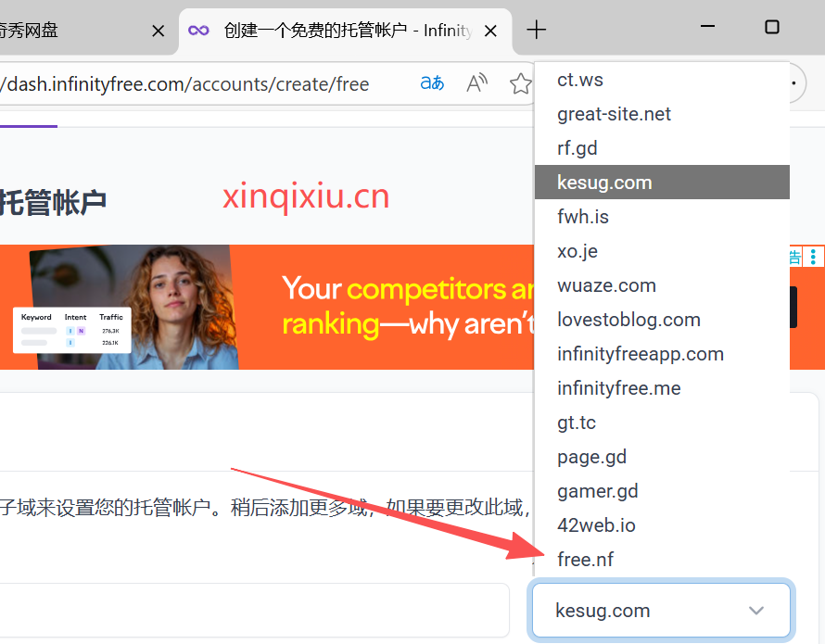Close the InfinityFree account creation tab

pyautogui.click(x=491, y=31)
